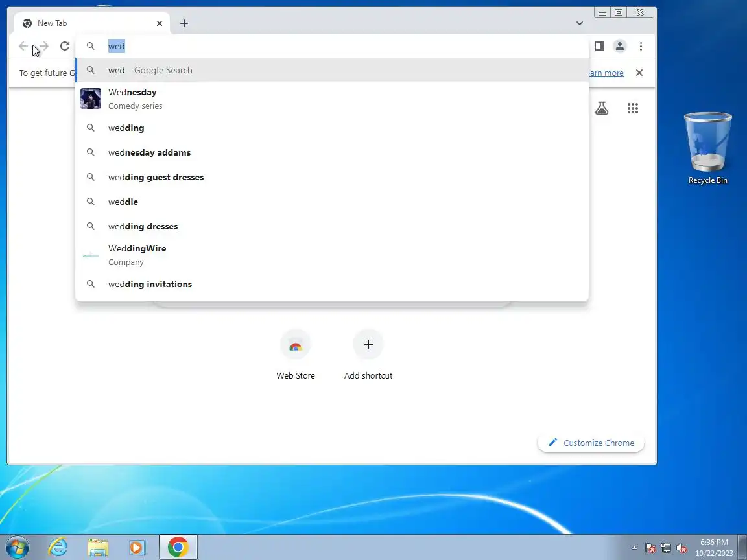Screen dimensions: 747x560
Task: Open the Search Labs flask icon
Action: click(x=602, y=109)
